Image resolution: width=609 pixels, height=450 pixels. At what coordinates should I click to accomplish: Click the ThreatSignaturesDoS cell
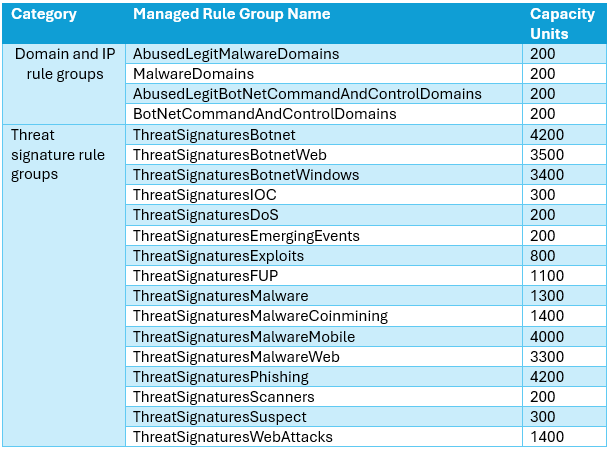(x=205, y=215)
